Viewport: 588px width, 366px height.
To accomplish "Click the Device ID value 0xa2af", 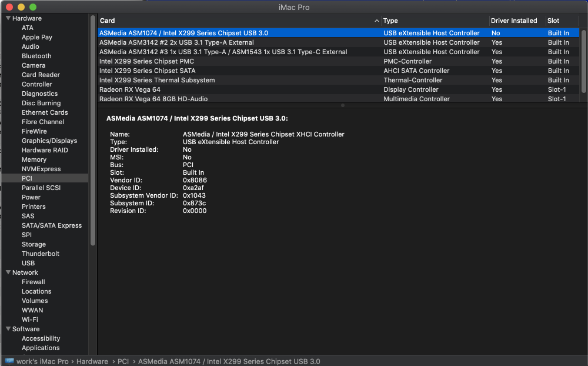I will (193, 188).
